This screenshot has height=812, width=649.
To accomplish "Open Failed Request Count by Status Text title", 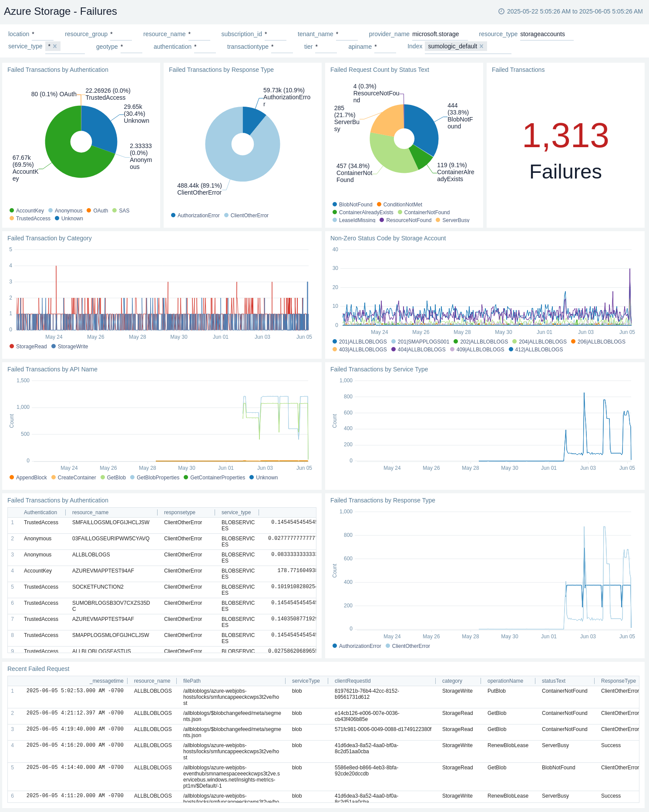I will [380, 70].
